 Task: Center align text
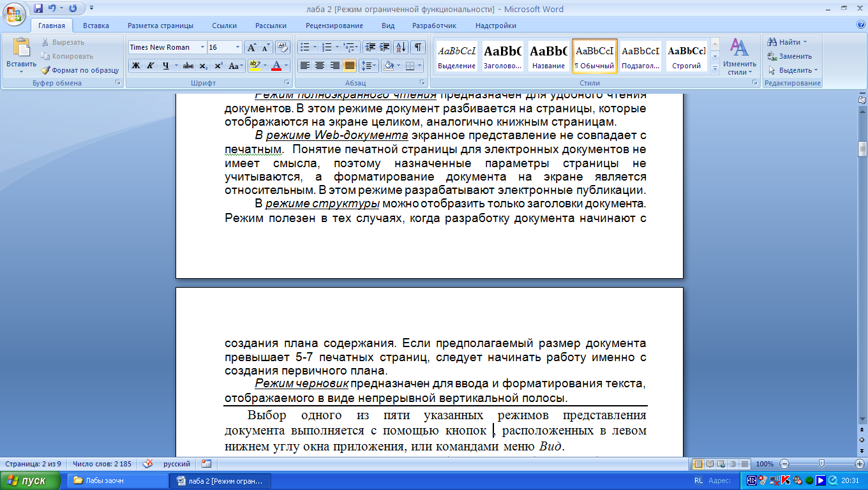pos(320,65)
